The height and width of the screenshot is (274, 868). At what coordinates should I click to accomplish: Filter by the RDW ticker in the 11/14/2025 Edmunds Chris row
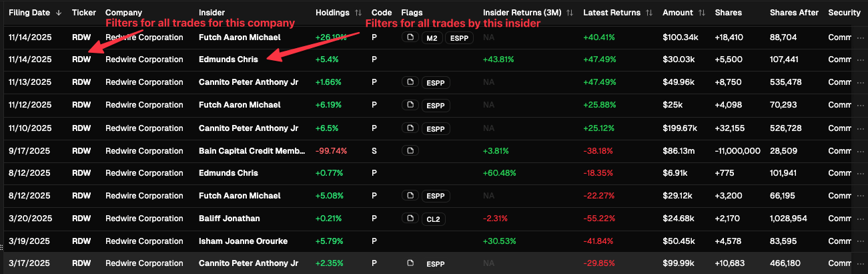(81, 59)
